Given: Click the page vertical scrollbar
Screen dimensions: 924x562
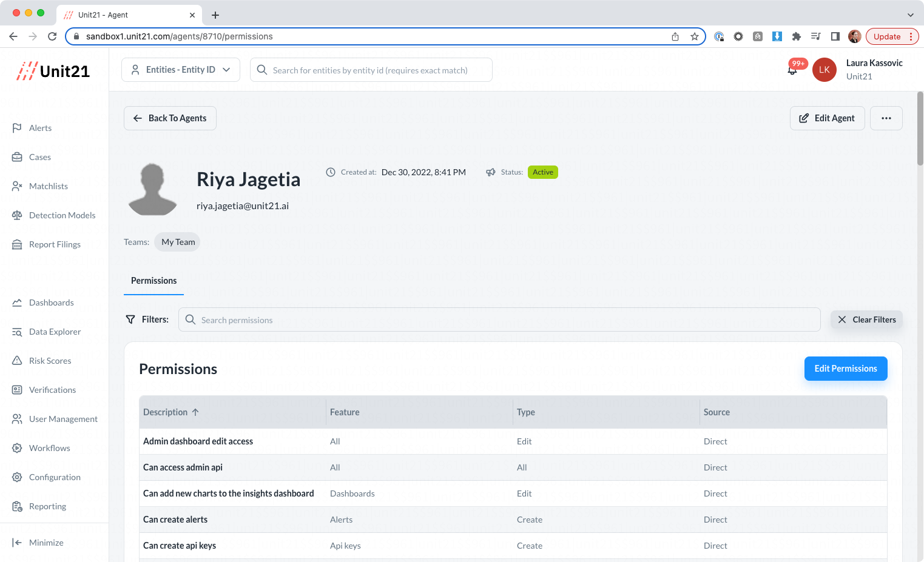Looking at the screenshot, I should (x=920, y=128).
